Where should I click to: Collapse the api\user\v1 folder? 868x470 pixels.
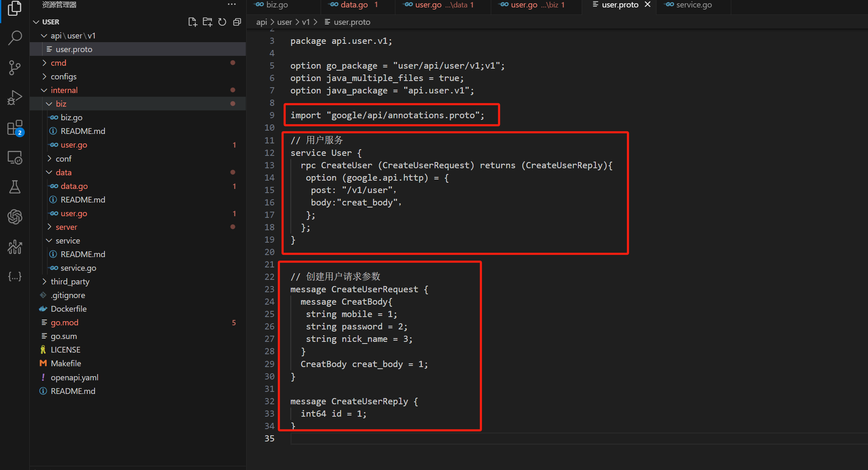pyautogui.click(x=44, y=36)
